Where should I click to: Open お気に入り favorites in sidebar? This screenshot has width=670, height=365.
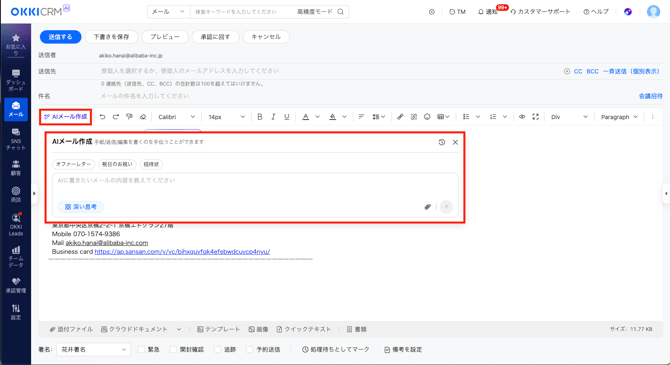pyautogui.click(x=16, y=44)
